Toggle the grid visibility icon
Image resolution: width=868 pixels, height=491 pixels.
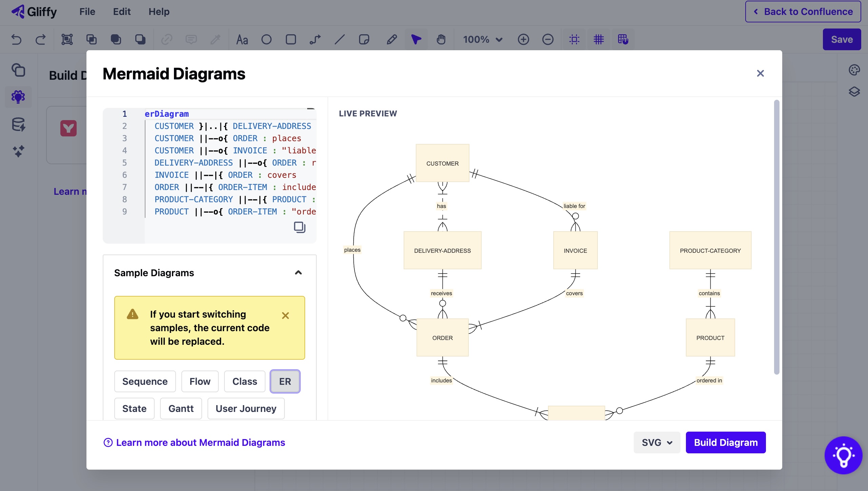pos(598,39)
